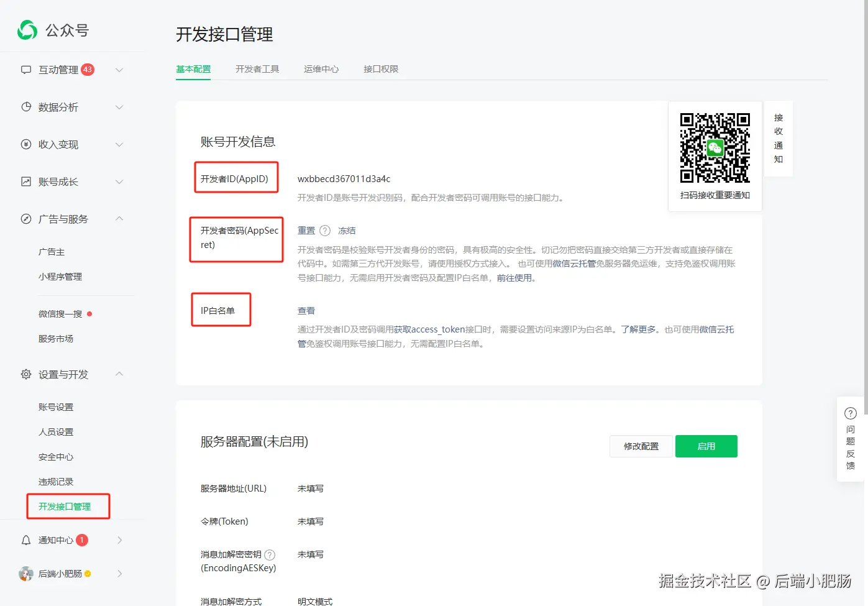Expand the 账号成长 menu chevron
The height and width of the screenshot is (606, 868).
point(119,181)
